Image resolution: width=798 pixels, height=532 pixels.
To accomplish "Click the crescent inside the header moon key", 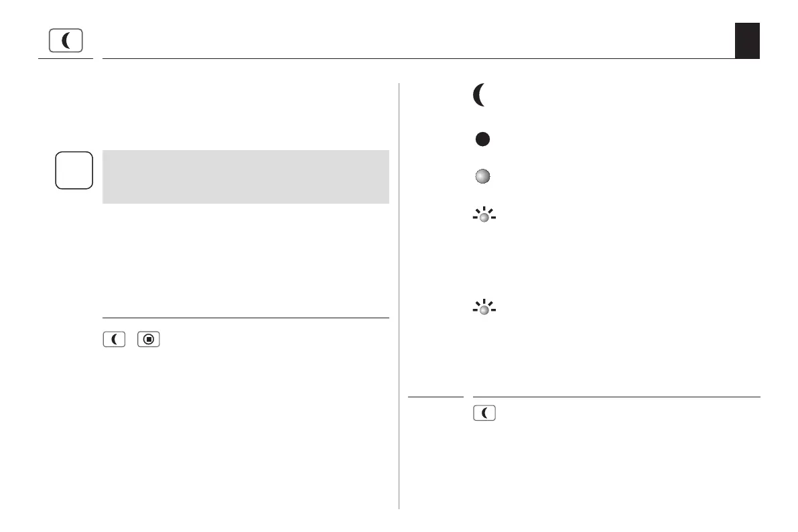I will [x=66, y=41].
